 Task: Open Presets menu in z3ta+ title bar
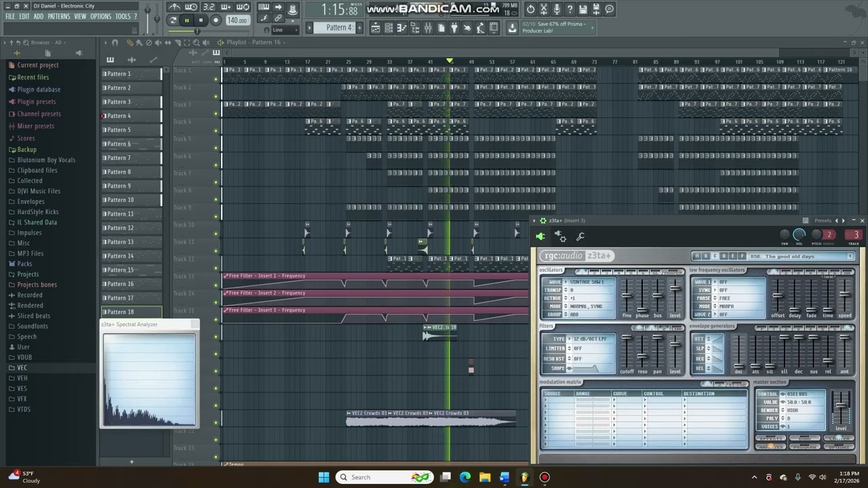click(823, 220)
